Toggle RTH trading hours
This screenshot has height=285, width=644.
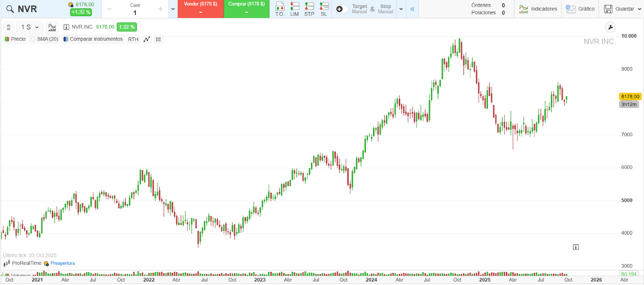point(133,39)
